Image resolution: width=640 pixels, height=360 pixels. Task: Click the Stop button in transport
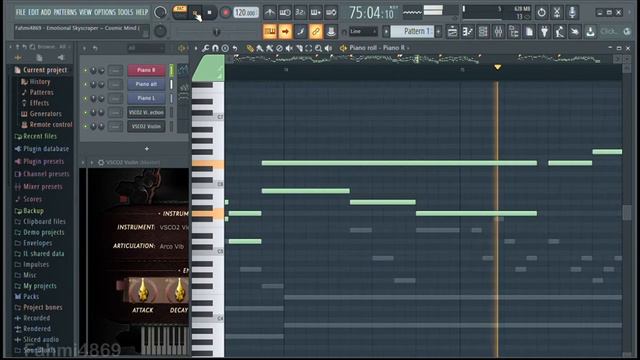pos(209,13)
